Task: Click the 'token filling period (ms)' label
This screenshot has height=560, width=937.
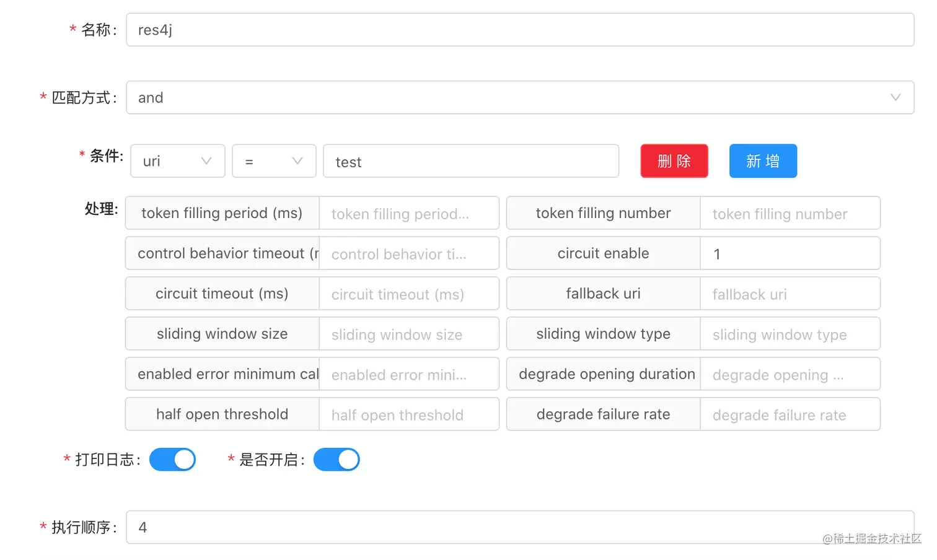Action: coord(222,213)
